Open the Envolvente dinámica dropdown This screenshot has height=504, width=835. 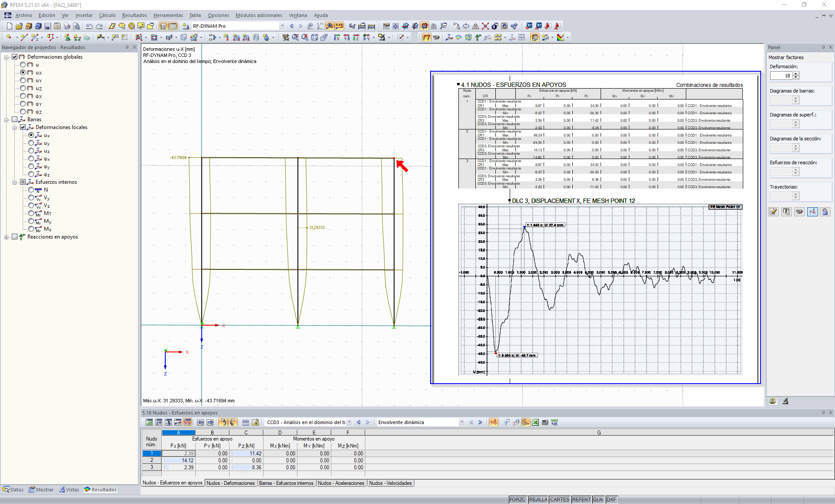coord(461,422)
